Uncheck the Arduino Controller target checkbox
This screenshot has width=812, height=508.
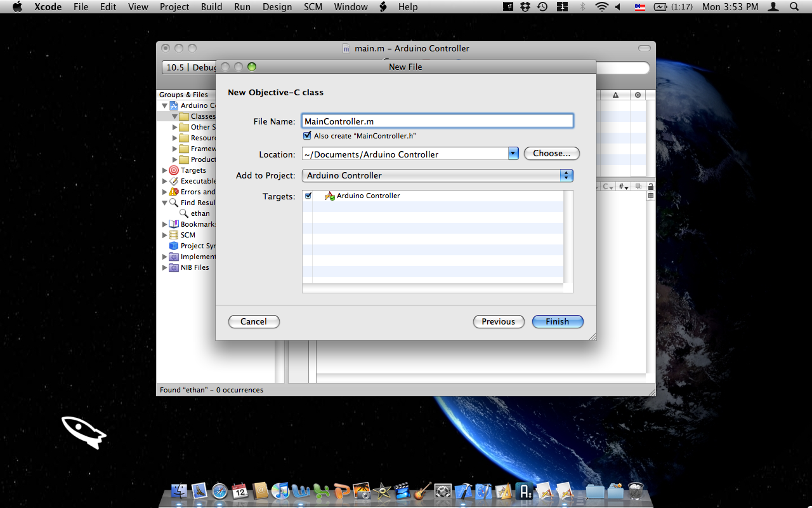click(x=308, y=196)
